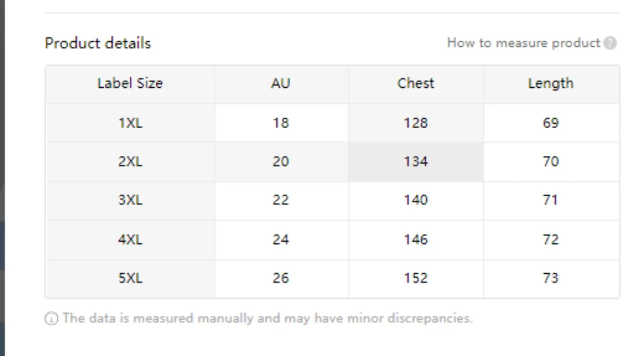Click the 2XL label size row
Viewport: 644px width, 356px height.
332,162
